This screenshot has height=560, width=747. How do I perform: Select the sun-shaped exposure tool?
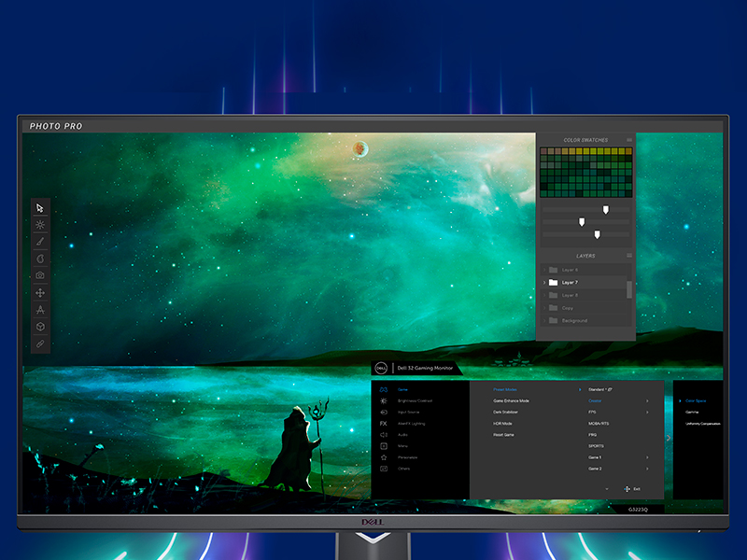point(40,224)
